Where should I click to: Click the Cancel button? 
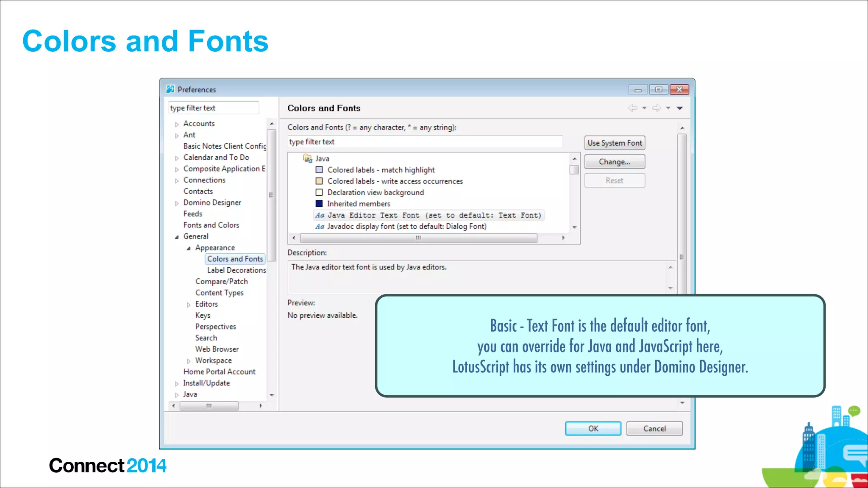pyautogui.click(x=654, y=428)
